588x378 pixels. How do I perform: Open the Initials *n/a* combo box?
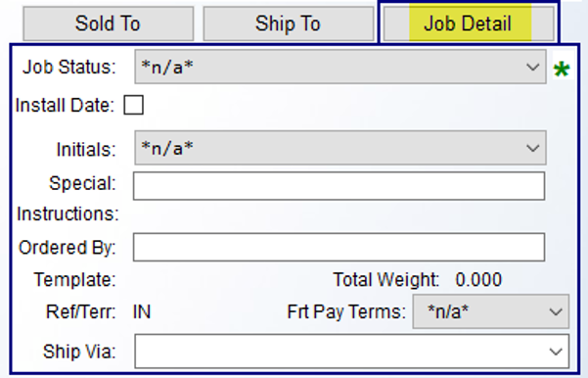[x=340, y=148]
